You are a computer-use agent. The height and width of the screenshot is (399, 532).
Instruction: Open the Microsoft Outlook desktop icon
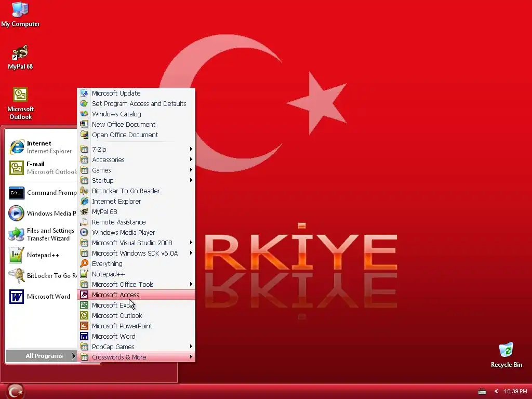(20, 103)
